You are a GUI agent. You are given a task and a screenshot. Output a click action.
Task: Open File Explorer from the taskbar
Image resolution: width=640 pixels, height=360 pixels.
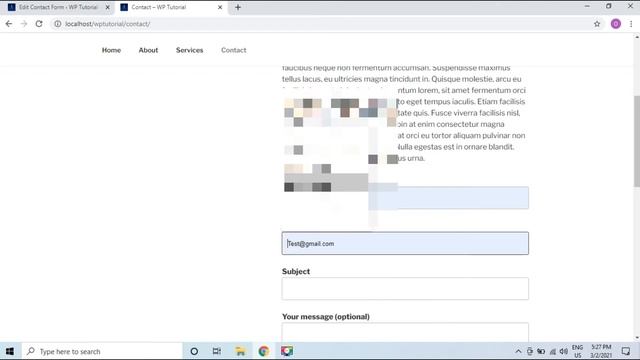coord(240,351)
